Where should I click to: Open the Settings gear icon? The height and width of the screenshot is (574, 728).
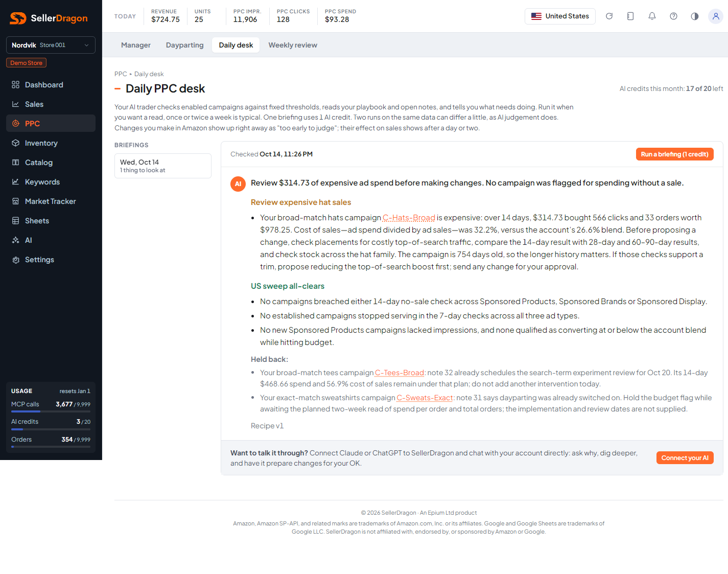click(16, 260)
